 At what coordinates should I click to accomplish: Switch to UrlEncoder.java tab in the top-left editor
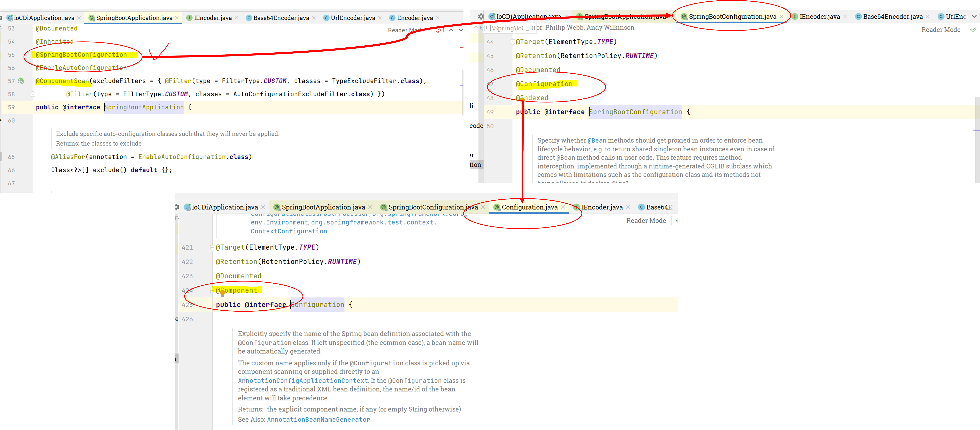[353, 18]
